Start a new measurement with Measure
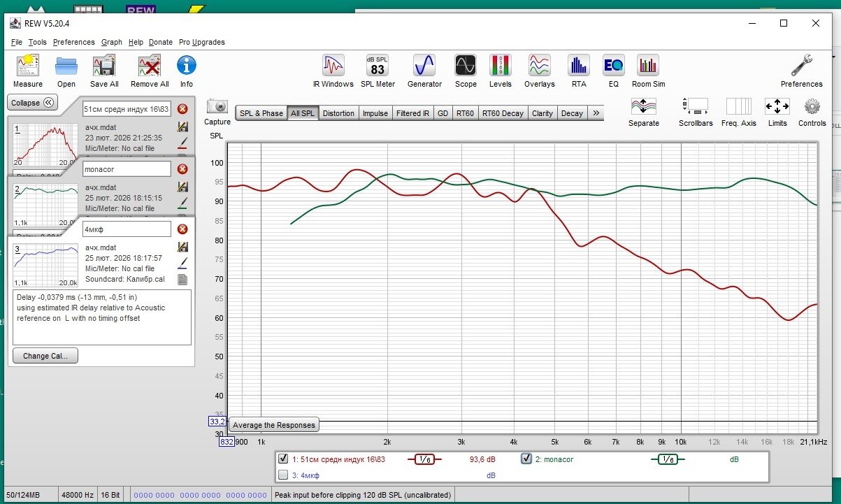The height and width of the screenshot is (504, 841). (28, 71)
